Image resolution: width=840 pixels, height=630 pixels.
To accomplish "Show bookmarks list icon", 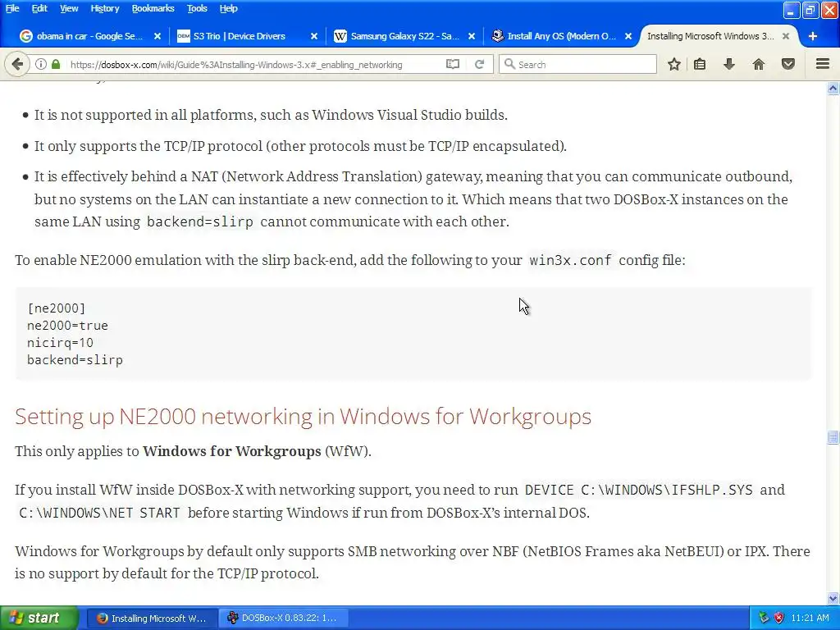I will (x=700, y=64).
